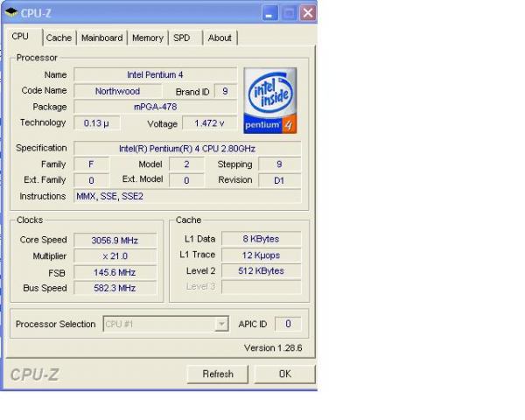Click the Revision value 'D1'
The width and height of the screenshot is (525, 420).
[x=279, y=180]
